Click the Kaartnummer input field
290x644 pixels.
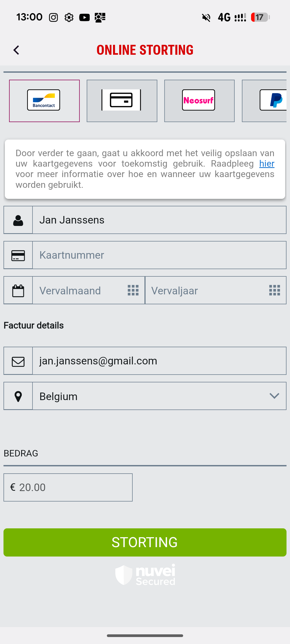(x=159, y=255)
